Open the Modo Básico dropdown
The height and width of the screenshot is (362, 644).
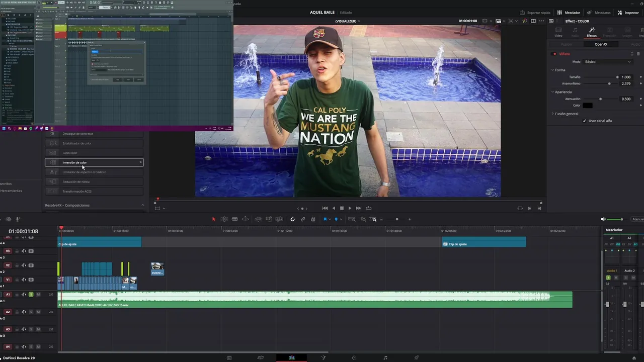tap(608, 61)
